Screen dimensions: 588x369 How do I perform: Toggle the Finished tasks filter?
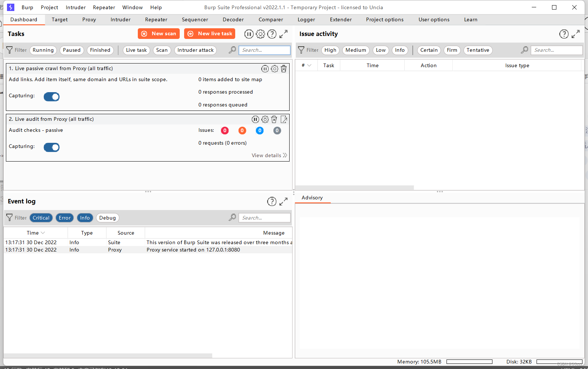coord(100,50)
